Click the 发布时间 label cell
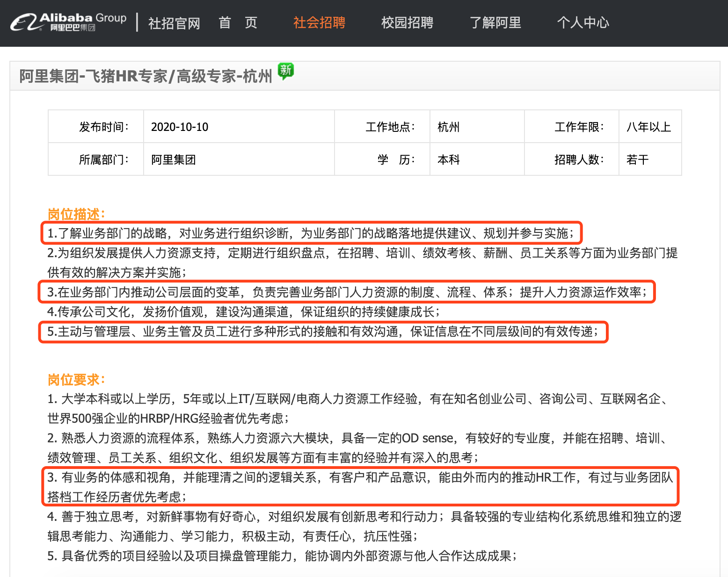The height and width of the screenshot is (577, 728). coord(96,127)
